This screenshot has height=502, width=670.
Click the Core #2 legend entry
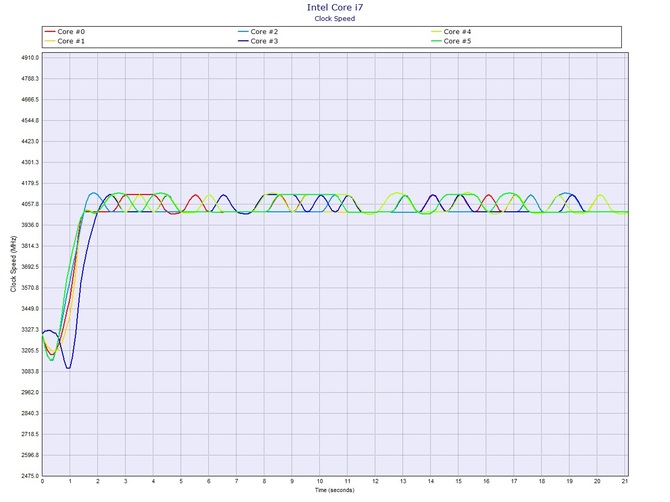point(258,32)
